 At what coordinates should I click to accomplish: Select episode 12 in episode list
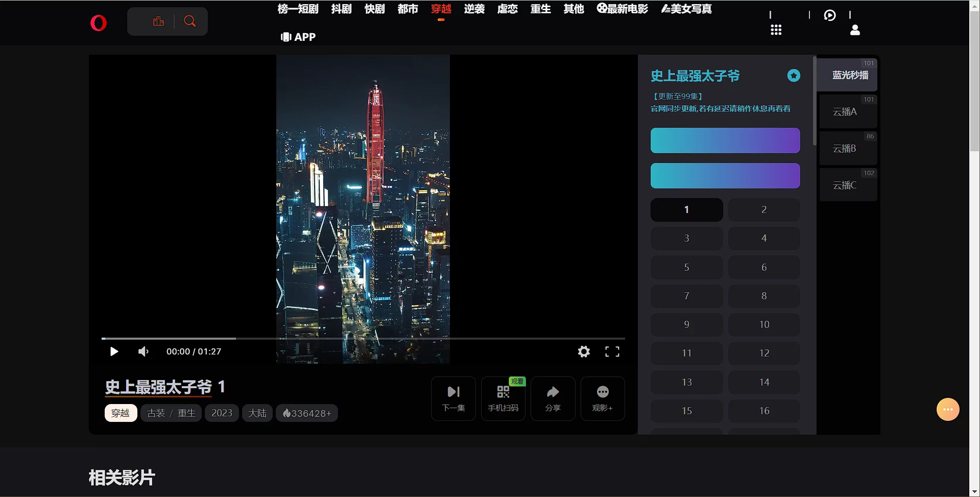(x=764, y=353)
